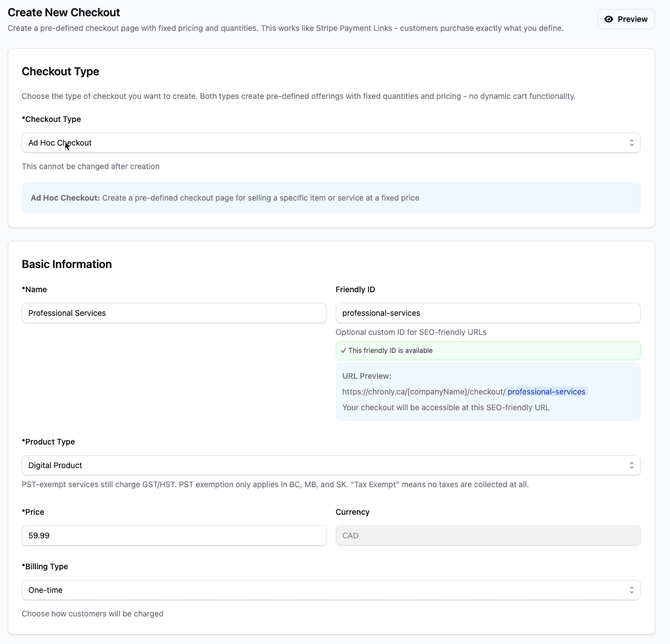Screen dimensions: 670x644
Task: Click the stepper chevrons on Billing Type selector
Action: (x=631, y=590)
